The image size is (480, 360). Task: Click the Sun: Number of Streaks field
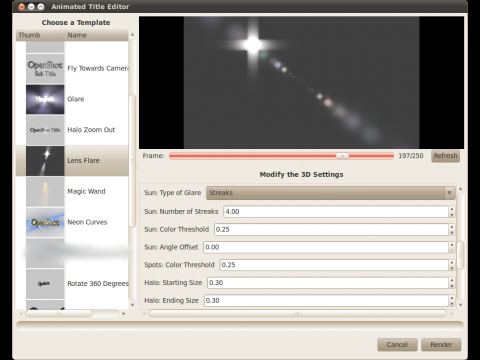point(336,212)
